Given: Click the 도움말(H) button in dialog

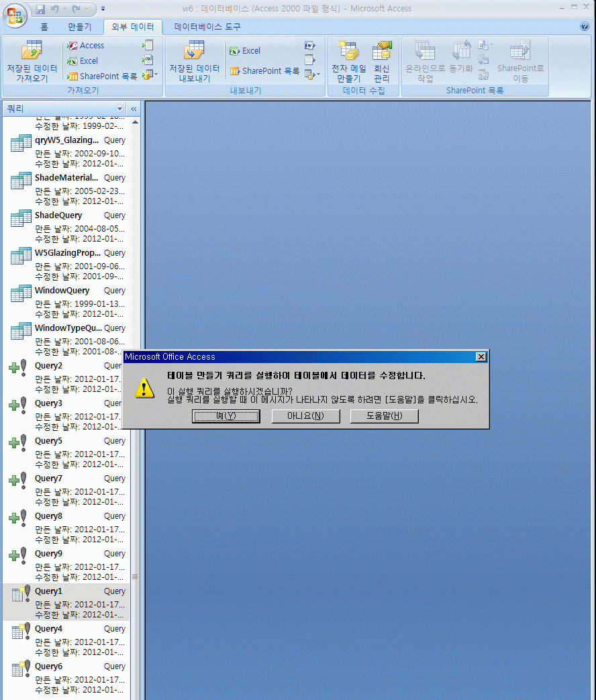Looking at the screenshot, I should pyautogui.click(x=384, y=416).
